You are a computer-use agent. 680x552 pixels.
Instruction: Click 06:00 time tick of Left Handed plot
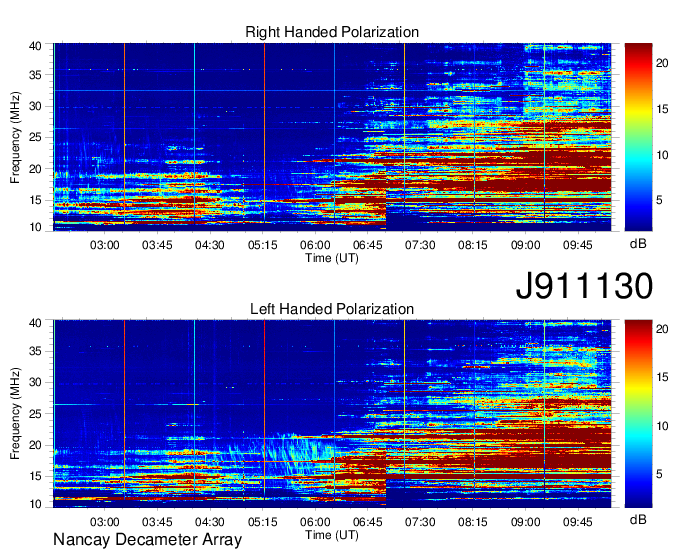pyautogui.click(x=315, y=522)
